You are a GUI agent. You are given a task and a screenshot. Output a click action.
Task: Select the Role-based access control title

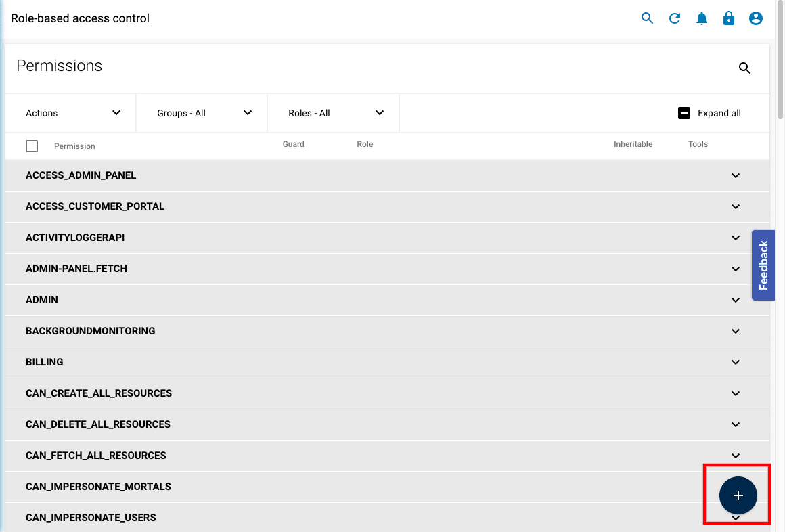[79, 18]
